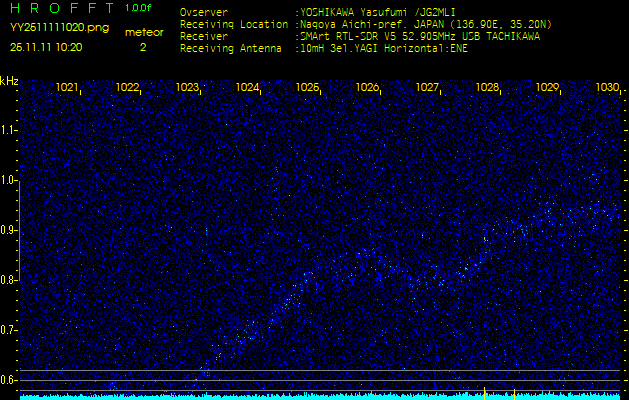
Task: Click the meteor count value 2
Action: (x=142, y=47)
